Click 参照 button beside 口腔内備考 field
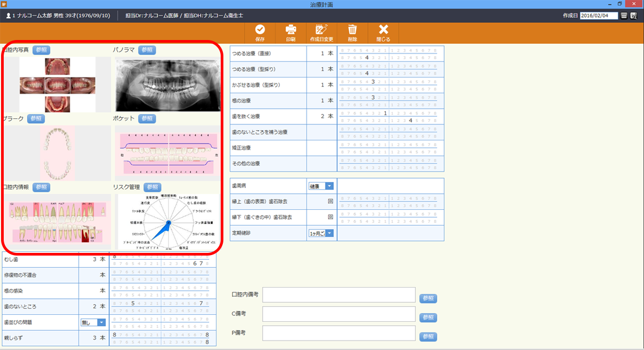Screen dimensions: 644x350 pyautogui.click(x=428, y=298)
